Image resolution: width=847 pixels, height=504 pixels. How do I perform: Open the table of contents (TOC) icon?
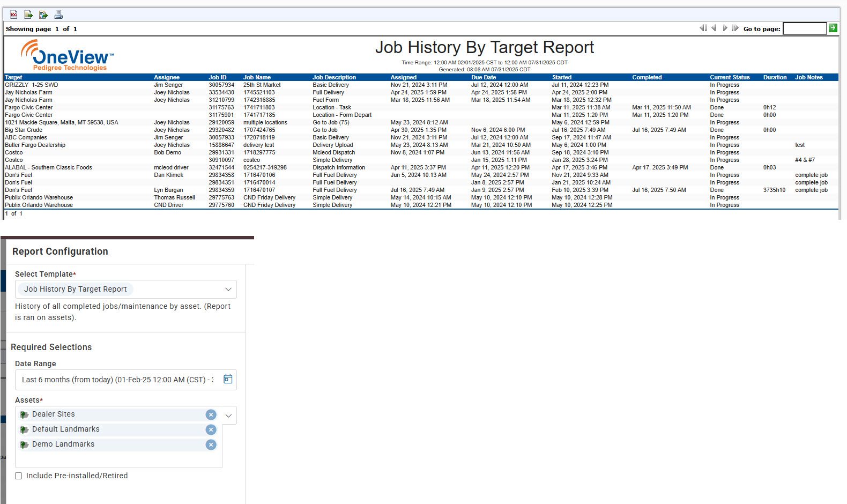14,14
